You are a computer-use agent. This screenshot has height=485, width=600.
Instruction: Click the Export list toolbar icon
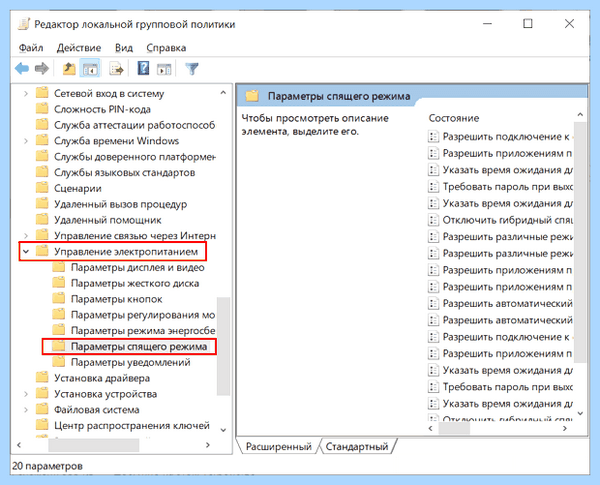(x=117, y=69)
